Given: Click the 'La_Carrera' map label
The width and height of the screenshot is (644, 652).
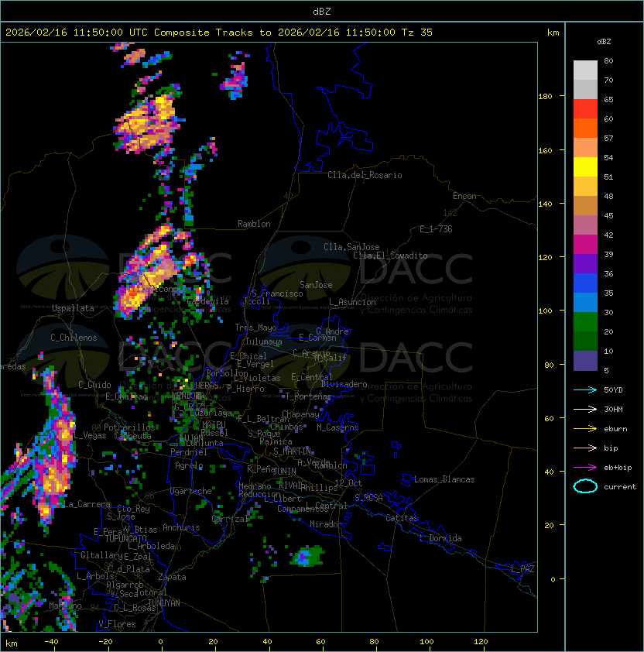Looking at the screenshot, I should coord(87,504).
